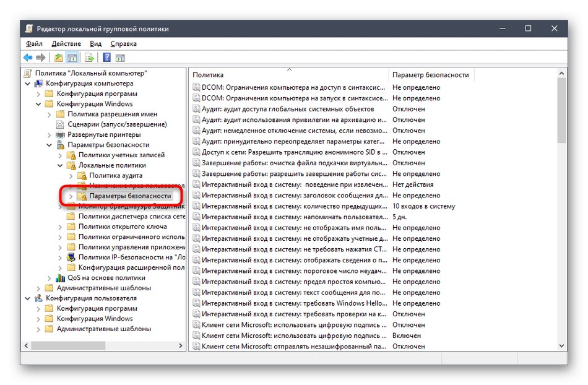The width and height of the screenshot is (588, 385).
Task: Click the policy icon beside Включен row
Action: click(x=196, y=335)
